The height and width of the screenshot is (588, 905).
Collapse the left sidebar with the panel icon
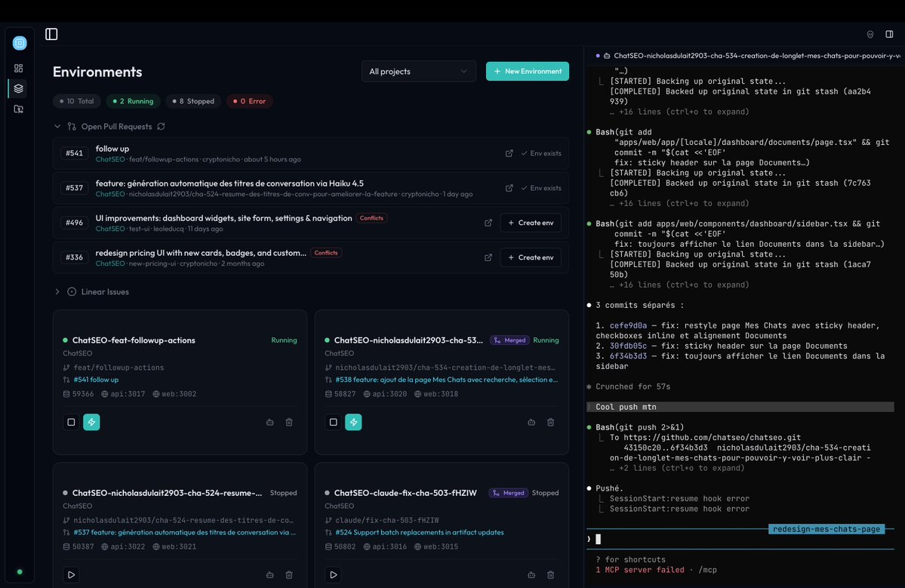point(51,33)
